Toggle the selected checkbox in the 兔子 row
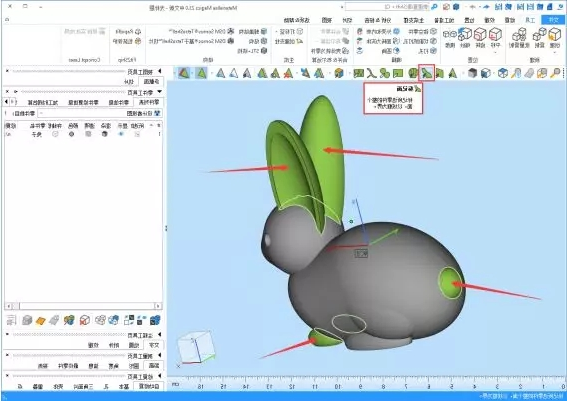The height and width of the screenshot is (401, 567). [x=137, y=134]
